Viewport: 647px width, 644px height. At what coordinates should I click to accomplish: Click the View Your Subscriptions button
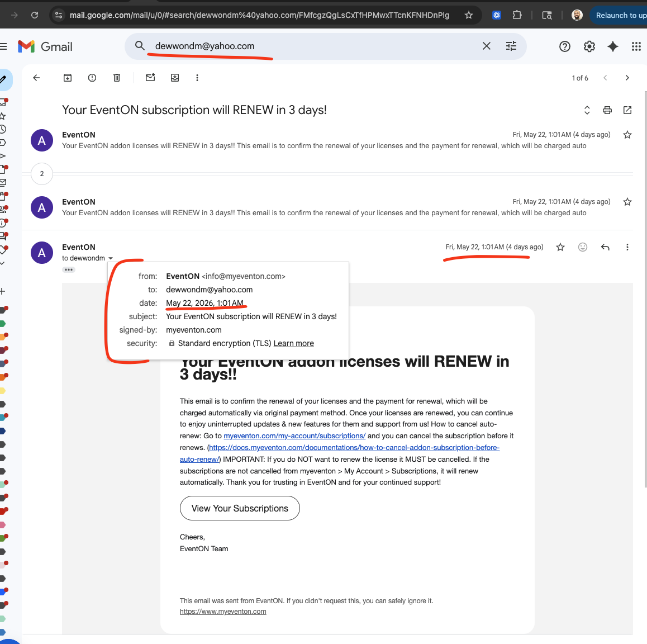tap(240, 508)
